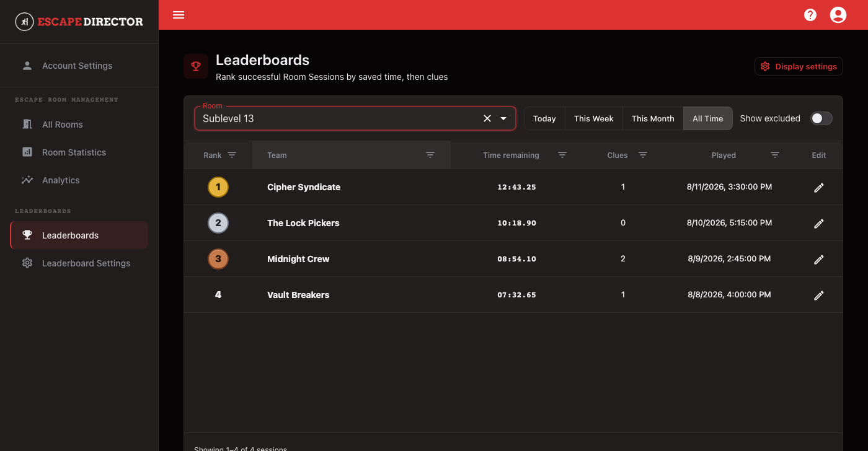Click the 12:43.25 time remaining value

point(516,187)
